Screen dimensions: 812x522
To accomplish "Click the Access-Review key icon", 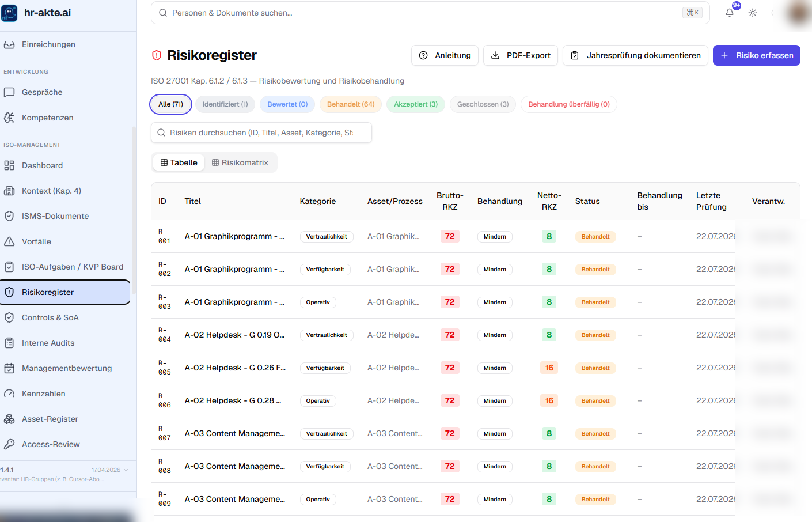I will coord(9,444).
